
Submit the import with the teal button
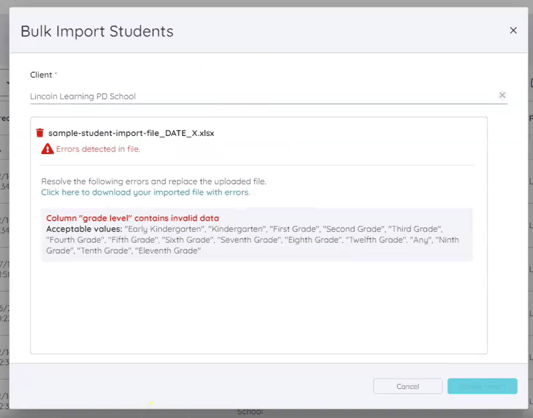pyautogui.click(x=482, y=386)
